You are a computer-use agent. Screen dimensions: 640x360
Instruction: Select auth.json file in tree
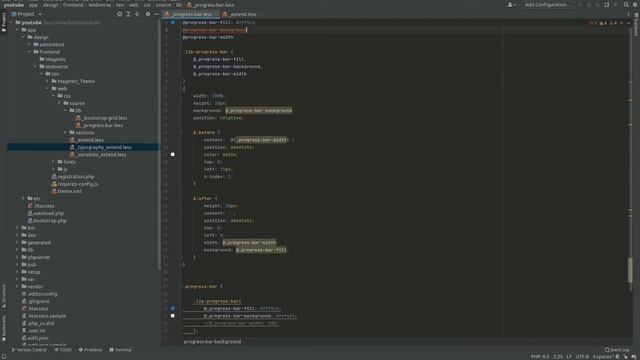(35, 338)
